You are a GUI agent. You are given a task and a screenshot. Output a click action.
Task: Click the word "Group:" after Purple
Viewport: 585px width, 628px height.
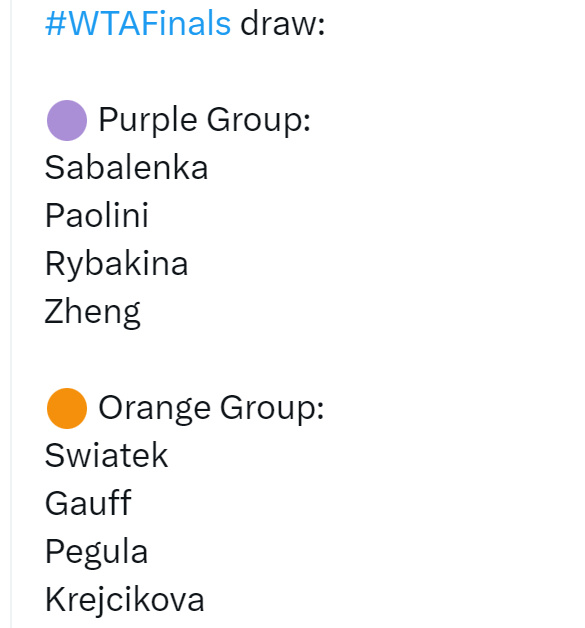[x=259, y=120]
